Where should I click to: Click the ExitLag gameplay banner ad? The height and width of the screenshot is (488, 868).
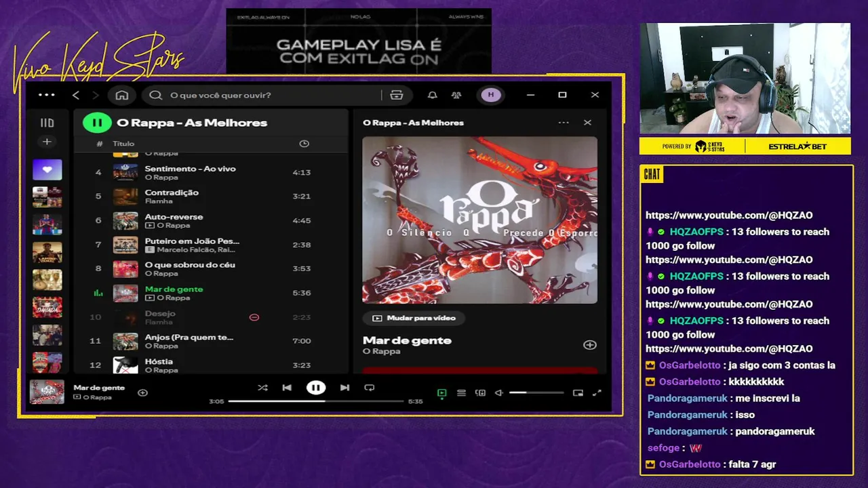click(359, 41)
